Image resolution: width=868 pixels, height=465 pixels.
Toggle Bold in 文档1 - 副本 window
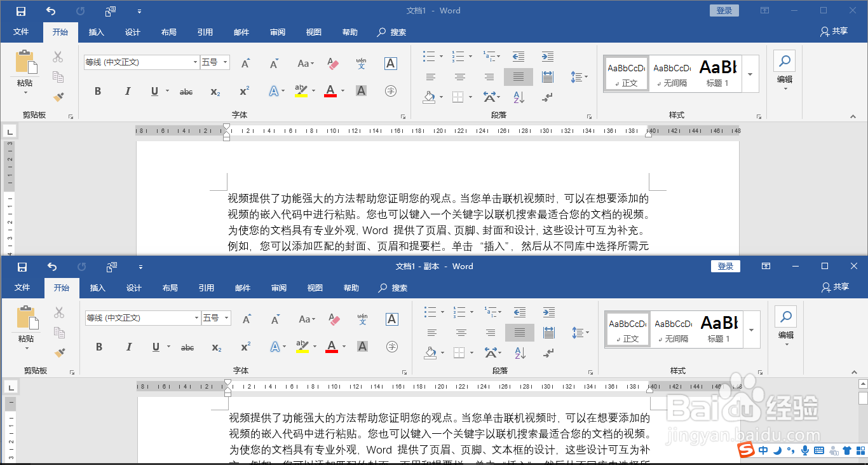99,347
